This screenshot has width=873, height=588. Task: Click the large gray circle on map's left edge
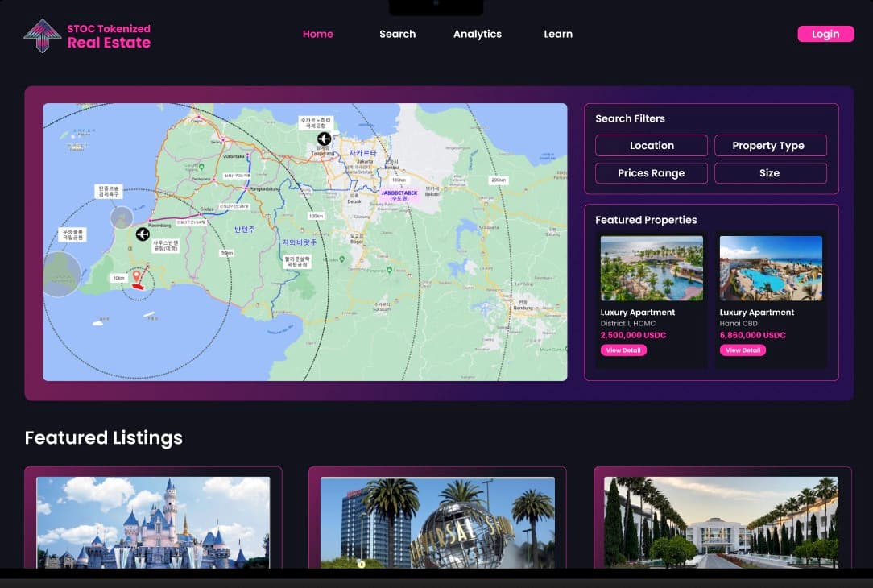(60, 274)
